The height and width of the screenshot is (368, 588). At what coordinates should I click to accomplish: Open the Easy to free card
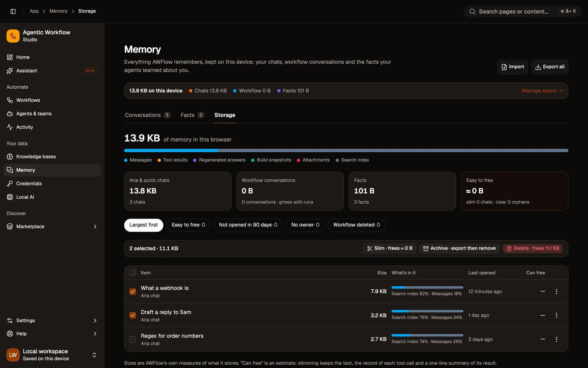514,191
